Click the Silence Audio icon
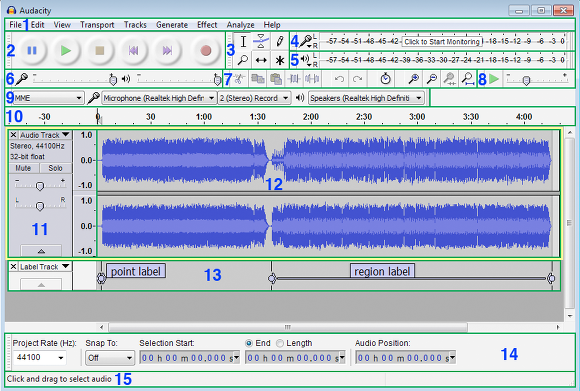This screenshot has height=391, width=580. click(312, 78)
